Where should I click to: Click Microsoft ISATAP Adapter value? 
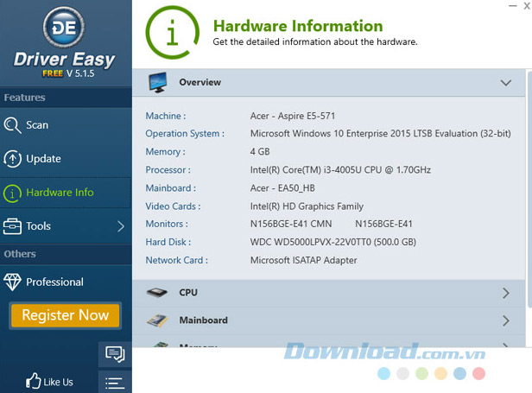(303, 260)
